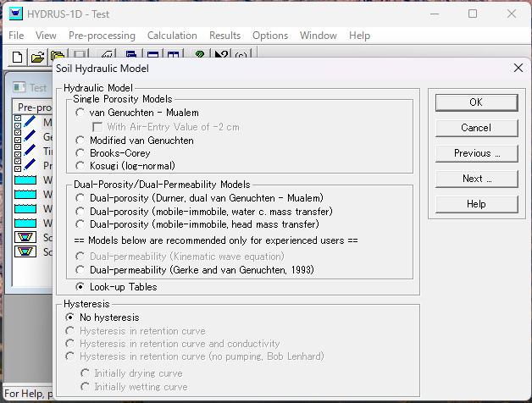The height and width of the screenshot is (403, 532).
Task: Select van Genuchten - Mualem model
Action: pyautogui.click(x=80, y=113)
